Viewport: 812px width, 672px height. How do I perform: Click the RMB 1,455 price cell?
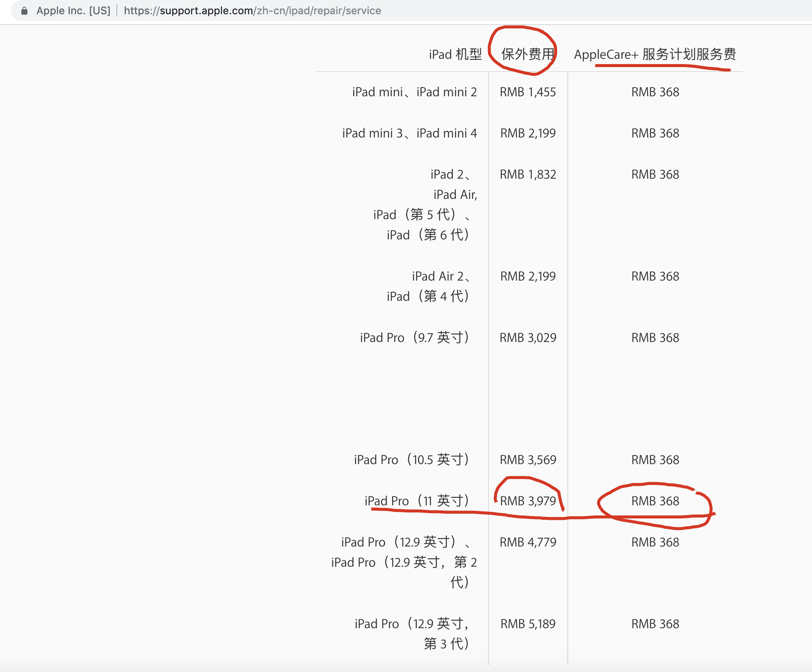(527, 92)
